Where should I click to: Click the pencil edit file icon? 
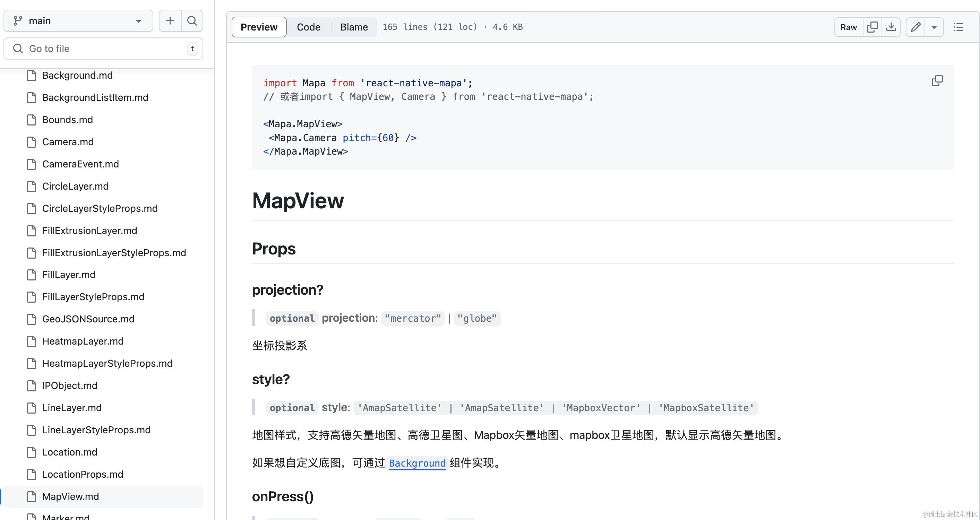pos(915,27)
